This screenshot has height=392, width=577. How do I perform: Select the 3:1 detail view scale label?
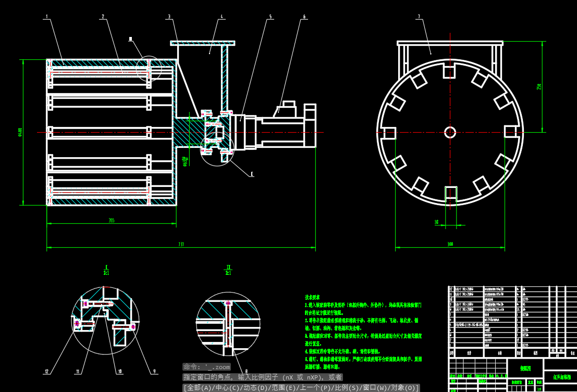(x=106, y=273)
